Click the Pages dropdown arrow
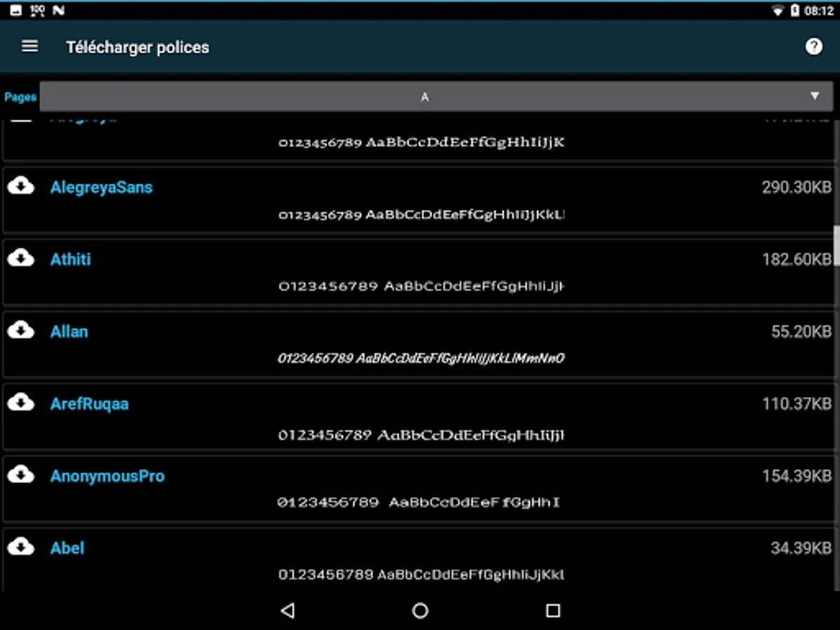This screenshot has width=840, height=630. point(815,96)
